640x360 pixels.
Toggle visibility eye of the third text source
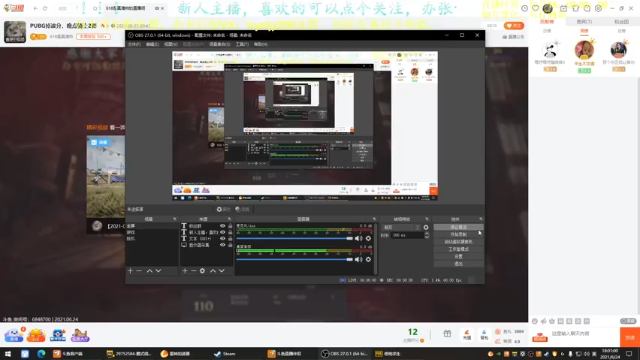[222, 238]
